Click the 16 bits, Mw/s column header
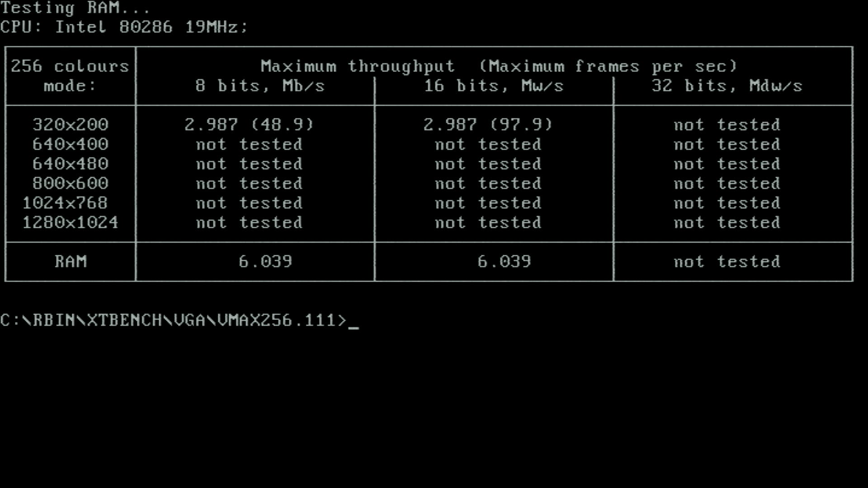Viewport: 868px width, 488px height. pos(494,86)
